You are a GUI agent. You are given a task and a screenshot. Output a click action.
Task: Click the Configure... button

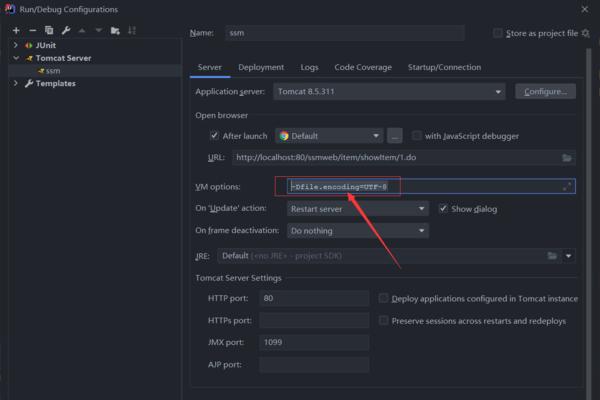click(545, 91)
